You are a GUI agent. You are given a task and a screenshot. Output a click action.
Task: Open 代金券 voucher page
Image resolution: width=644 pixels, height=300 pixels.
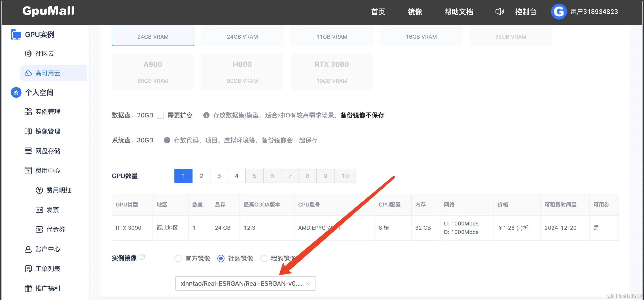pos(55,229)
